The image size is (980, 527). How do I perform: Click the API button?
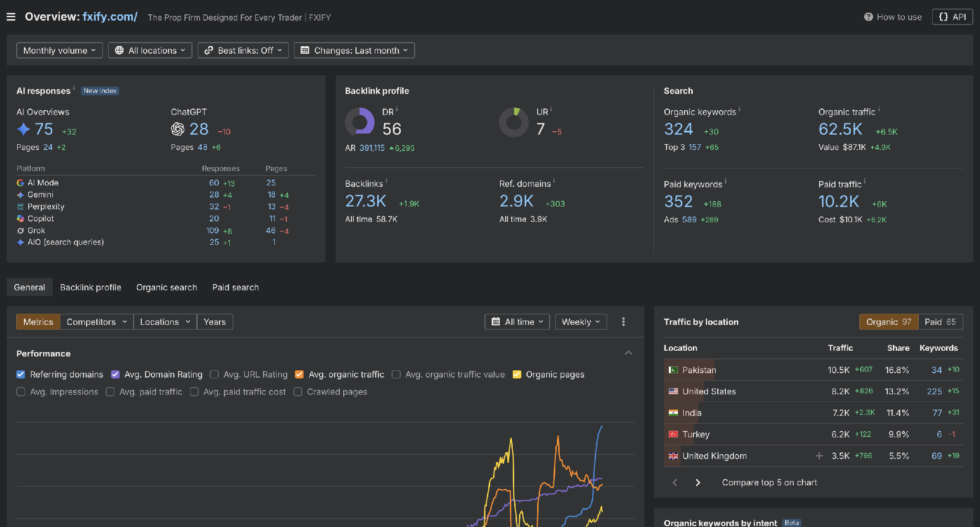[x=952, y=17]
